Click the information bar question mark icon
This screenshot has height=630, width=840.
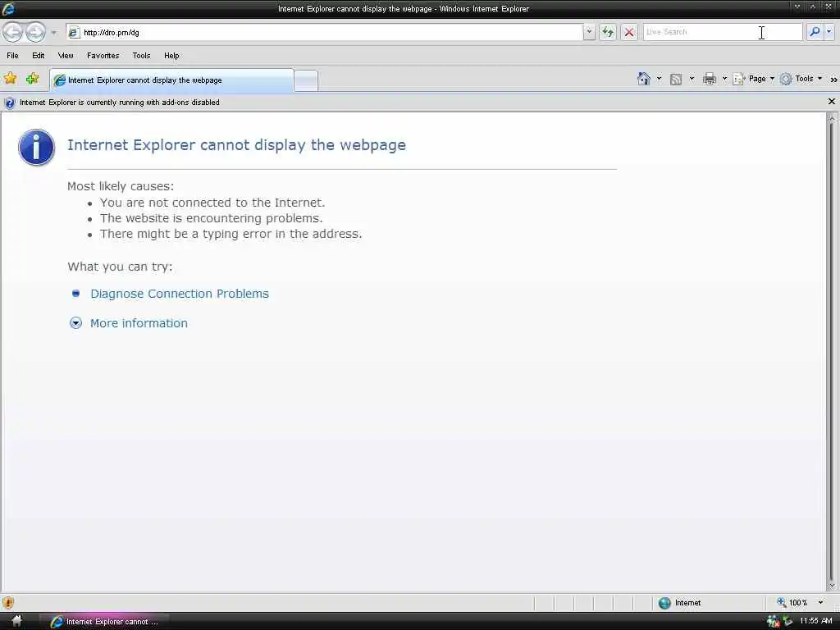point(9,103)
